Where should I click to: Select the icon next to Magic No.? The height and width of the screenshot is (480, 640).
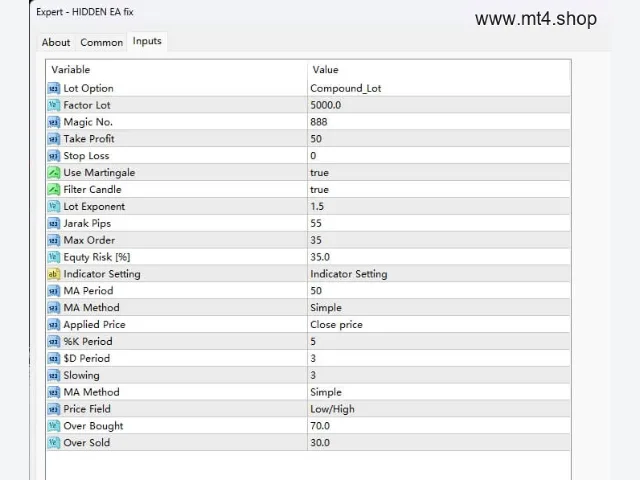[53, 122]
